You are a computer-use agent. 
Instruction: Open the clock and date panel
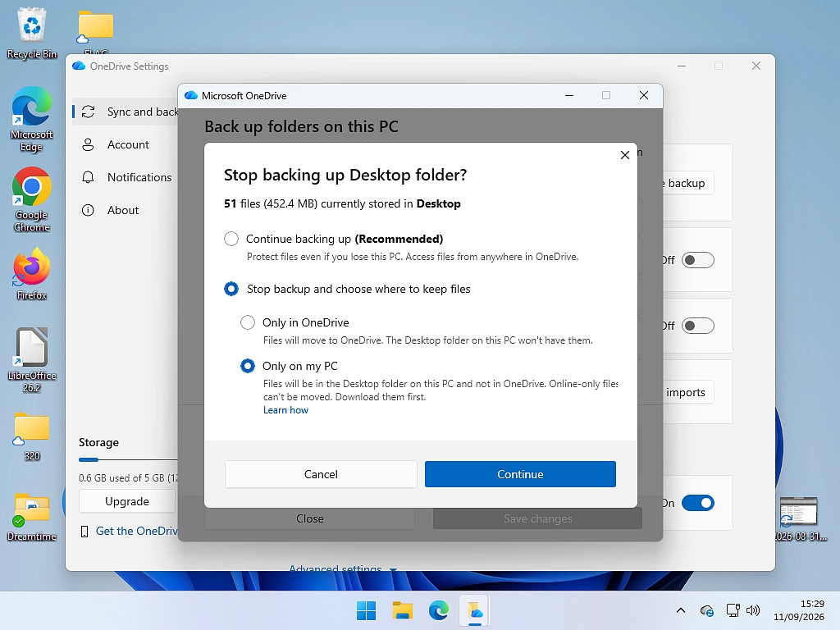point(799,610)
